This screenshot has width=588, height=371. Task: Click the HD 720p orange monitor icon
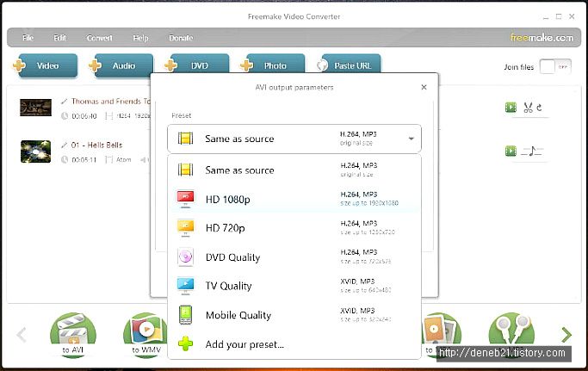pos(186,228)
